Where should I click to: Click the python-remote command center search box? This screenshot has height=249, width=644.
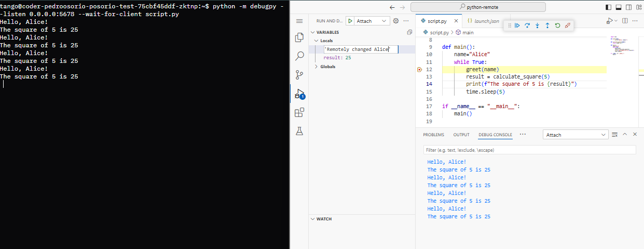pyautogui.click(x=478, y=7)
